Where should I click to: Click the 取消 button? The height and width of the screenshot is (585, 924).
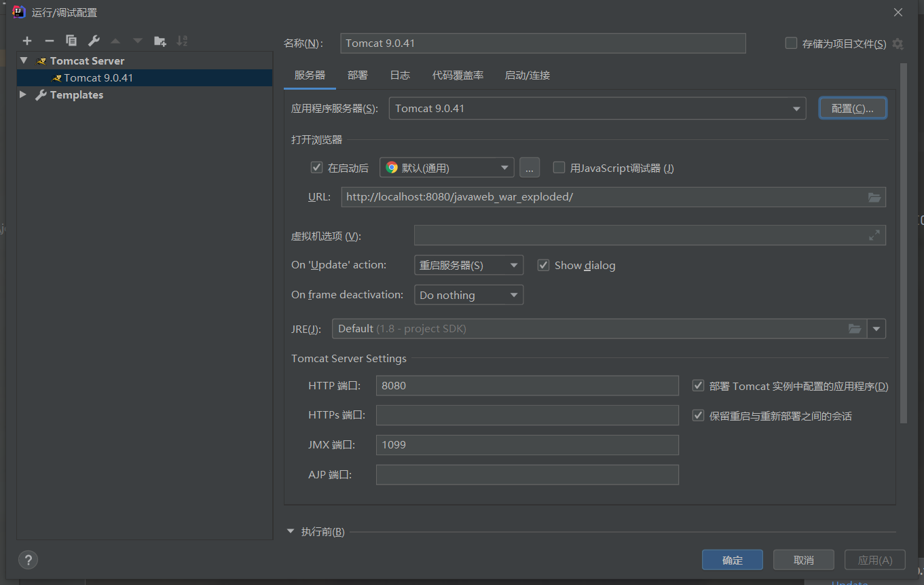[x=804, y=560]
